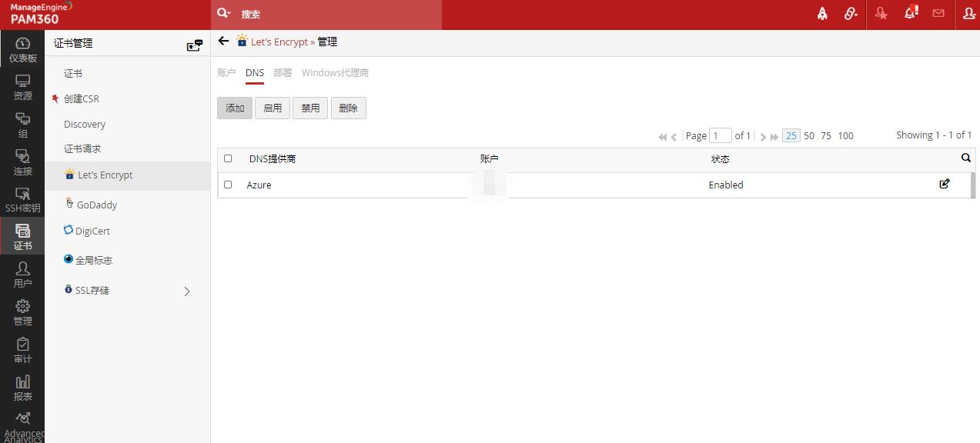The height and width of the screenshot is (443, 980).
Task: Open GoDaddy in the certificate menu
Action: coord(97,205)
